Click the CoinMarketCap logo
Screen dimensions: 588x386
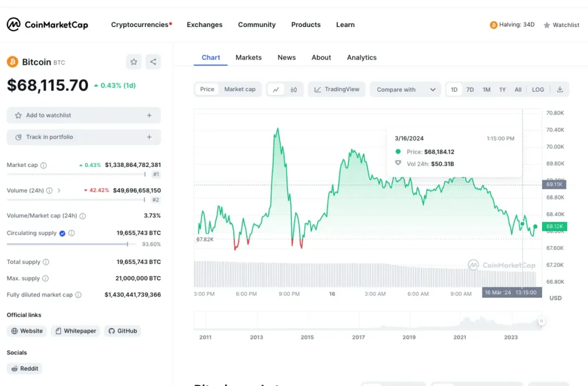47,25
